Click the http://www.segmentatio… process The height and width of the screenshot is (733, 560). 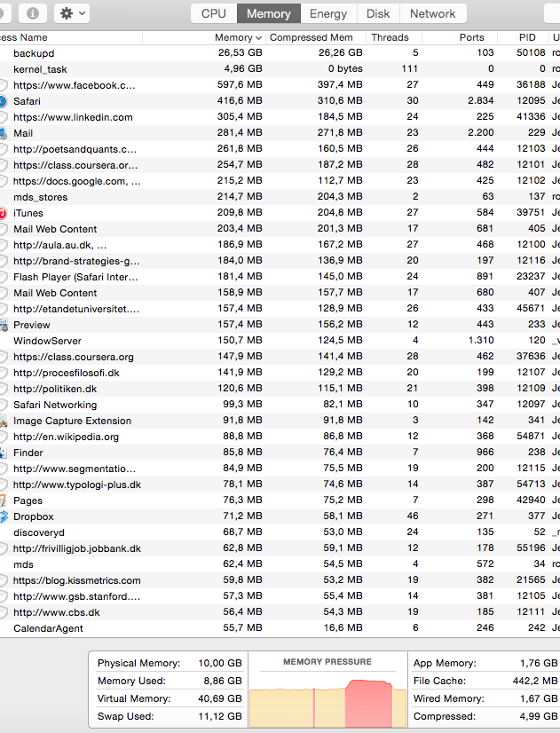click(x=280, y=469)
